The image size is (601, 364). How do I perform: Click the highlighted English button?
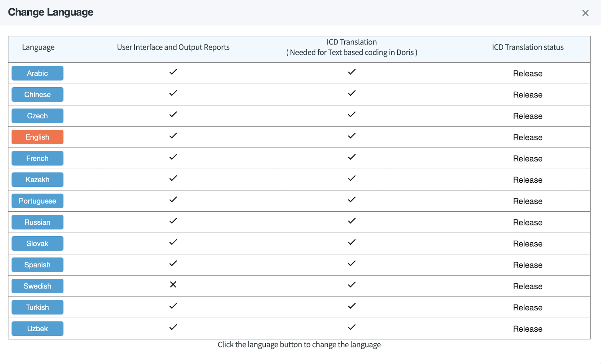(37, 137)
